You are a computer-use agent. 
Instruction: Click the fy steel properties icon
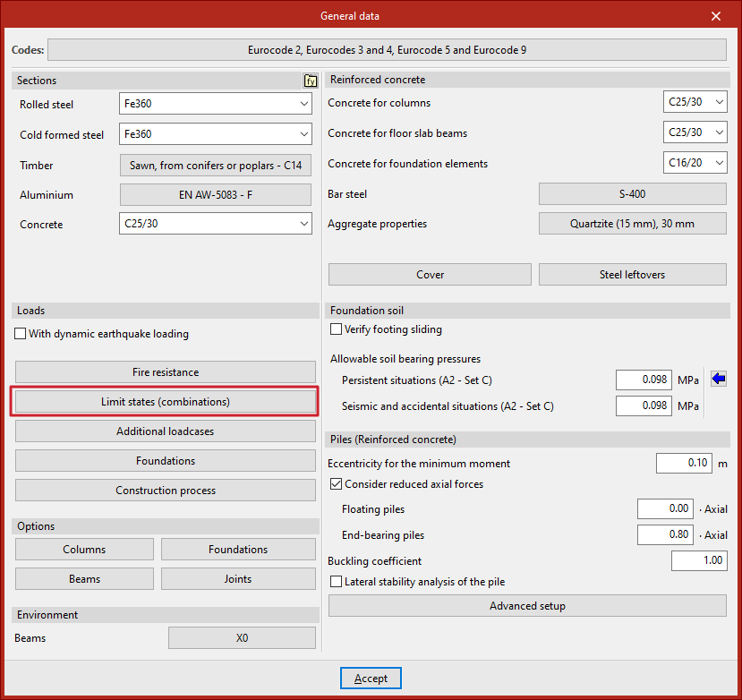click(311, 81)
